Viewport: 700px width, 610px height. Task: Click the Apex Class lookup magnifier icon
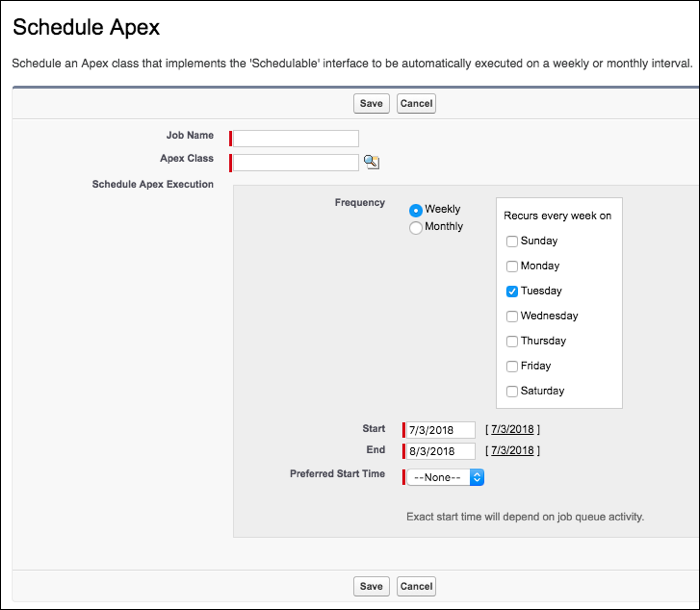371,162
